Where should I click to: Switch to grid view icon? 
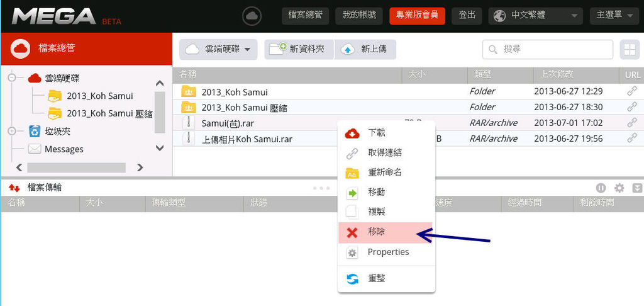[x=629, y=49]
